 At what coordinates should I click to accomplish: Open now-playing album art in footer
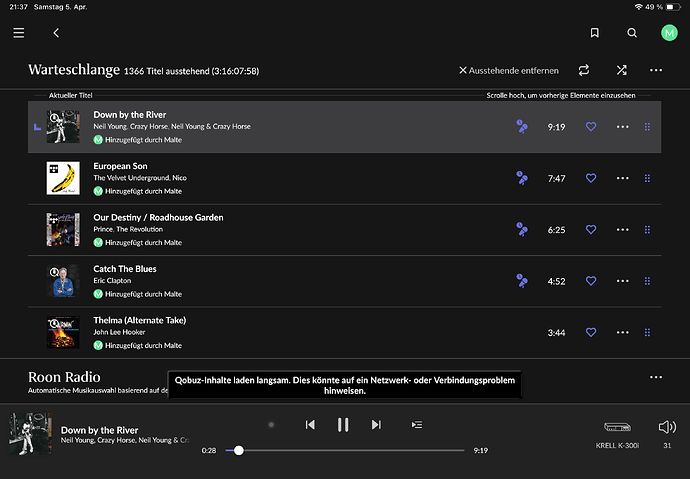(30, 434)
